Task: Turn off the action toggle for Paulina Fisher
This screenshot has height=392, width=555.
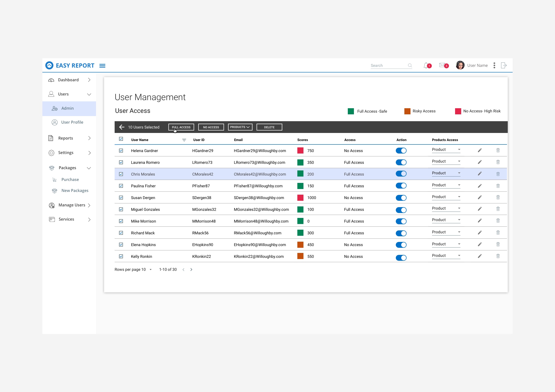Action: pos(401,186)
